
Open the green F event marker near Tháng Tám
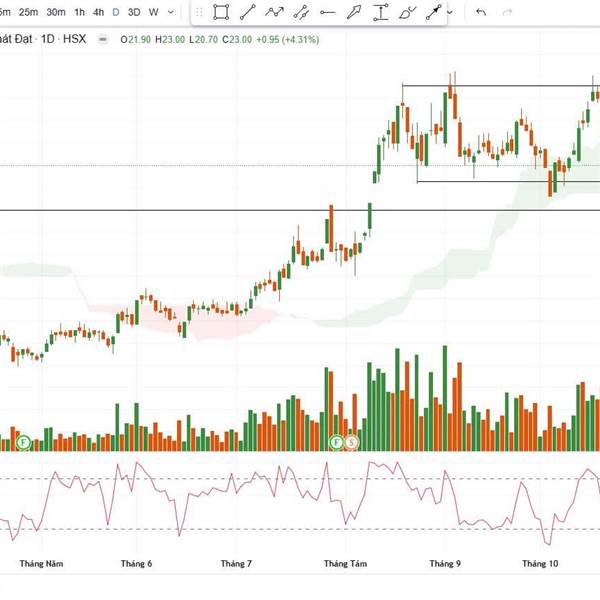pos(337,443)
